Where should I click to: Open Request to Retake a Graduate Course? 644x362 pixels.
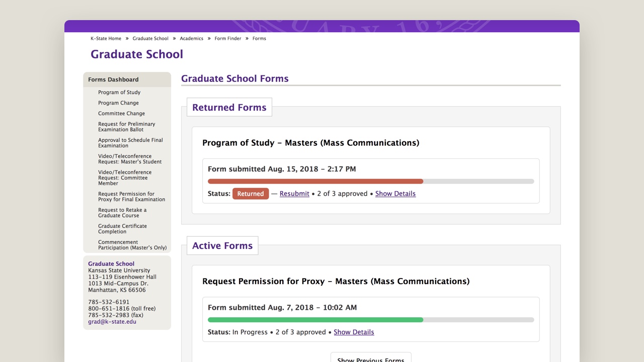(122, 212)
